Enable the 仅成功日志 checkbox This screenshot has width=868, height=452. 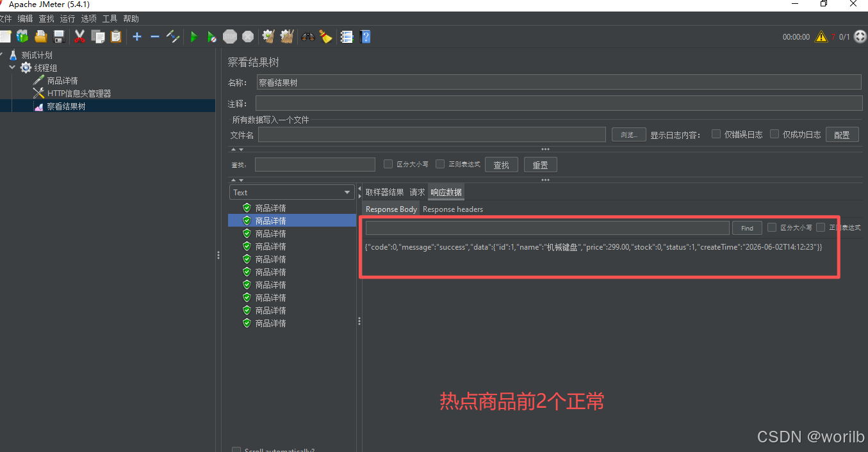[x=774, y=134]
